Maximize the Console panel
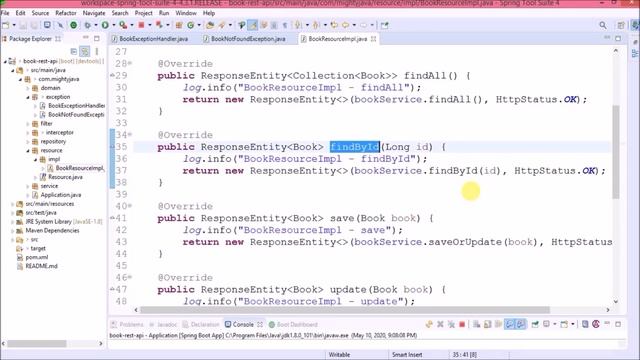Screen dimensions: 640x360 click(x=618, y=324)
